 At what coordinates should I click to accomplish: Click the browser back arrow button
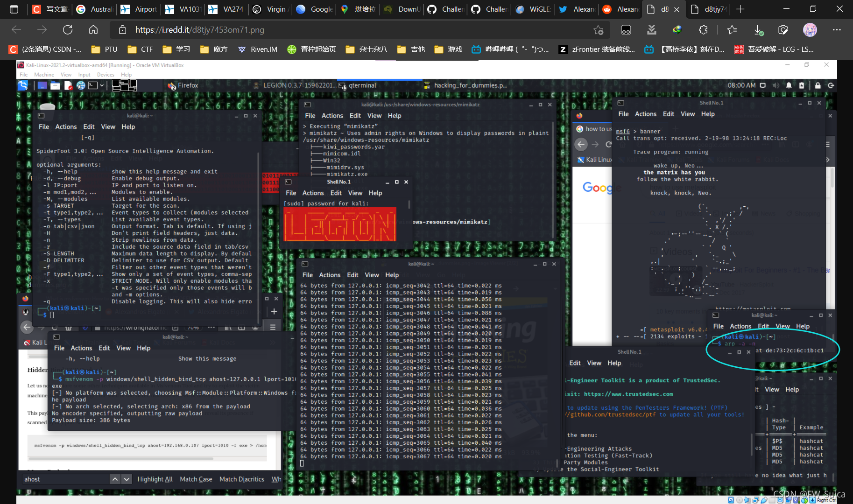pos(17,30)
